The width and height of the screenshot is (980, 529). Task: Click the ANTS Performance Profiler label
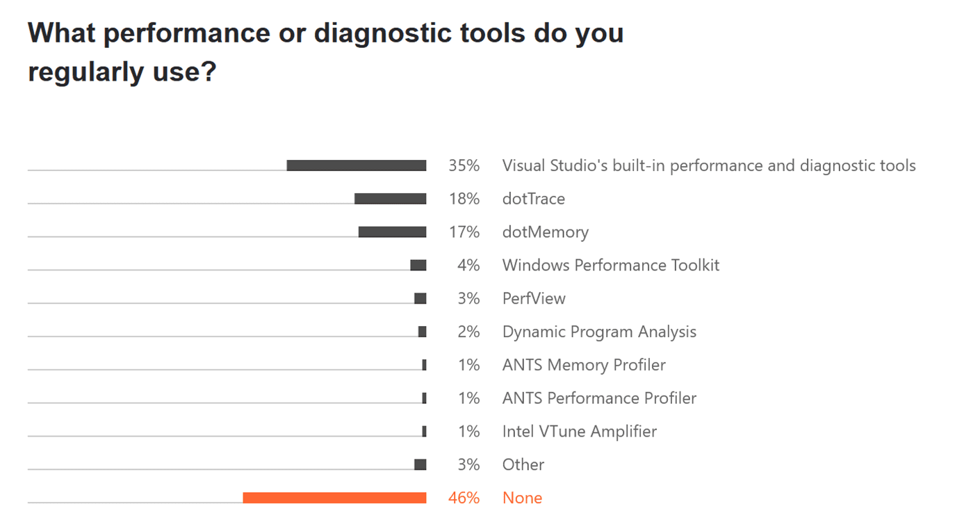[x=599, y=398]
